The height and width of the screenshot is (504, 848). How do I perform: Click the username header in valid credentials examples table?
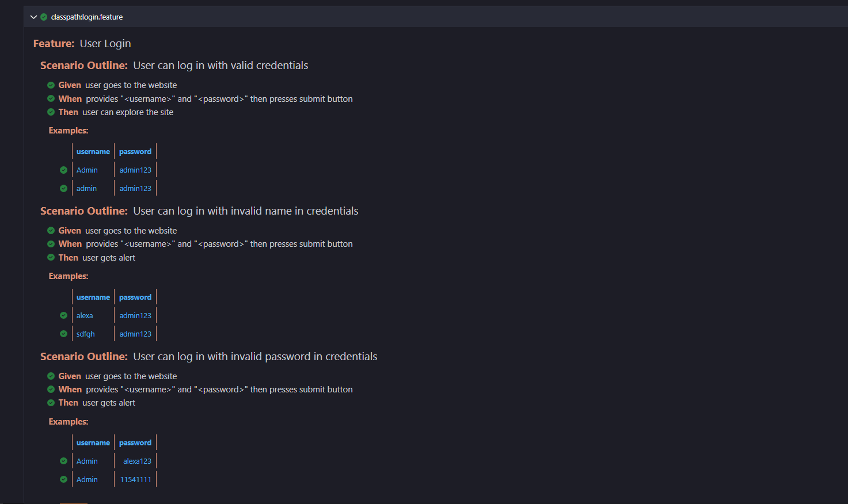[93, 152]
